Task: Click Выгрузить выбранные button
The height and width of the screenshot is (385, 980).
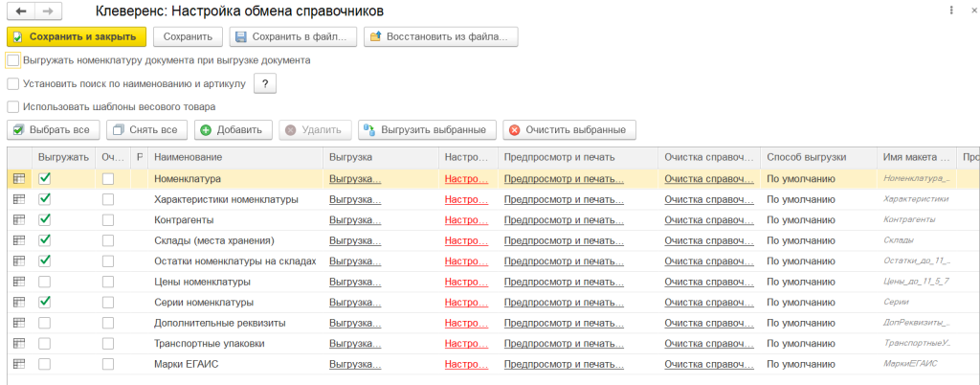Action: point(427,130)
